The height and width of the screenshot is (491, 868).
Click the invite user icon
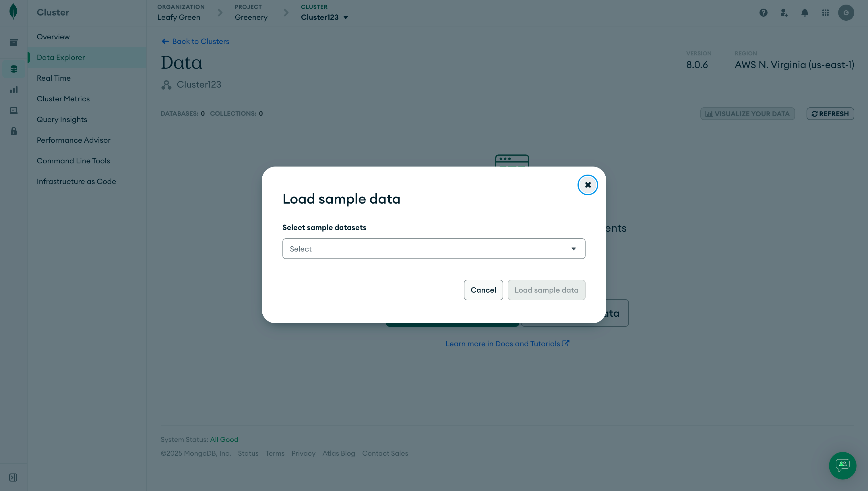point(784,13)
